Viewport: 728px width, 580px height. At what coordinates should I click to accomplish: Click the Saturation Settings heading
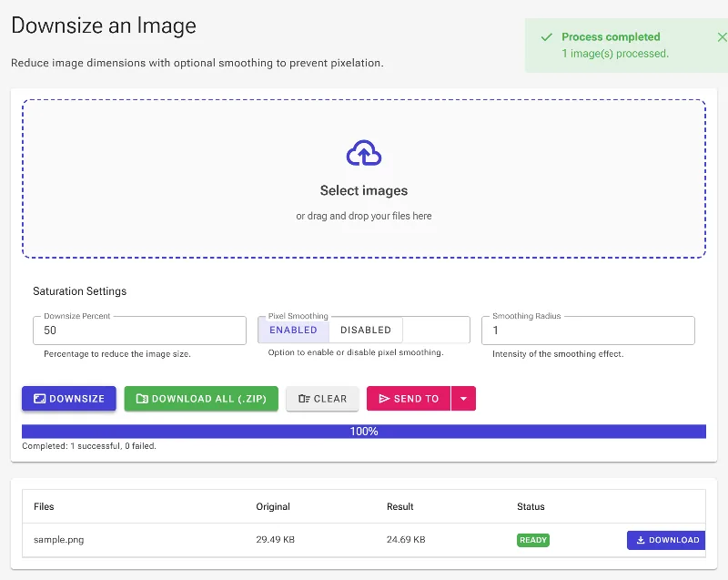[x=80, y=291]
